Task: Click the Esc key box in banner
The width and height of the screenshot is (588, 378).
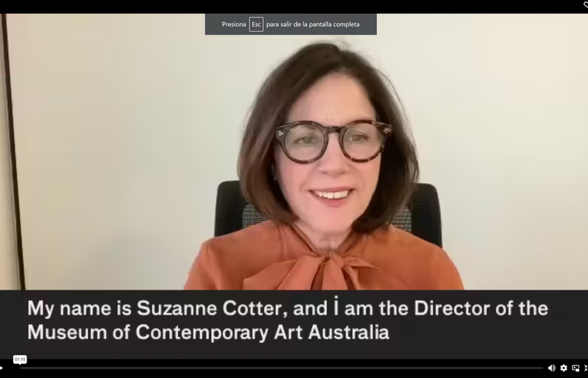Action: [x=256, y=24]
